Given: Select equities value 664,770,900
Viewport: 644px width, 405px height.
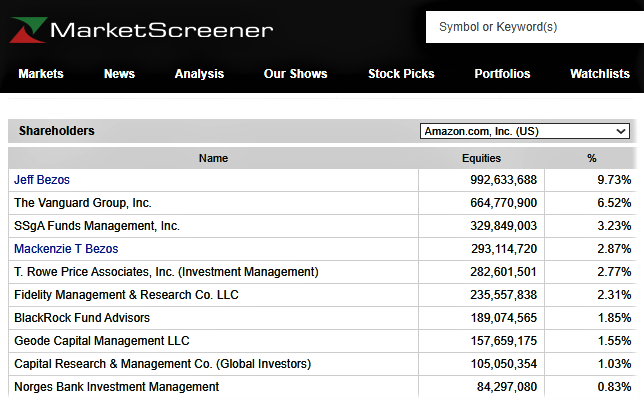Looking at the screenshot, I should point(504,202).
